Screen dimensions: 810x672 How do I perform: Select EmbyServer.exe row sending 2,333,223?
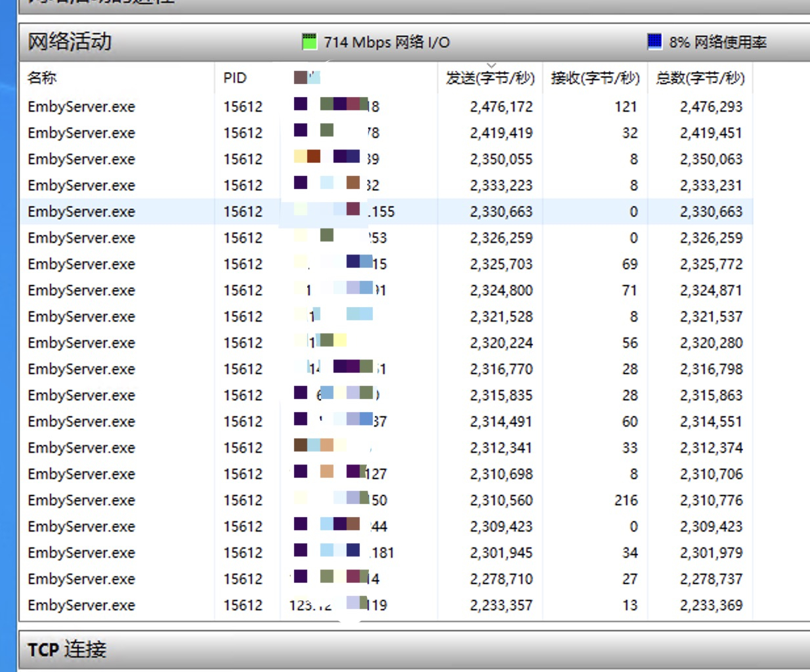(386, 185)
